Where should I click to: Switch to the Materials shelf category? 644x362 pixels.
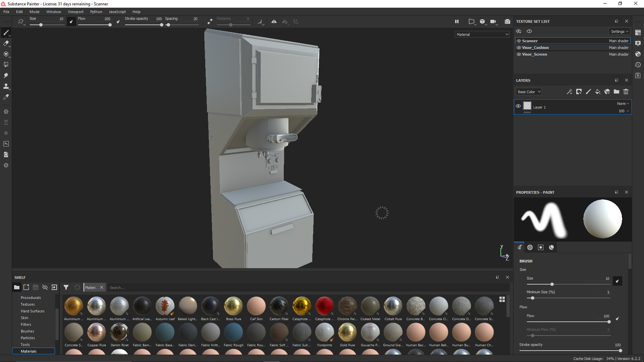coord(29,351)
